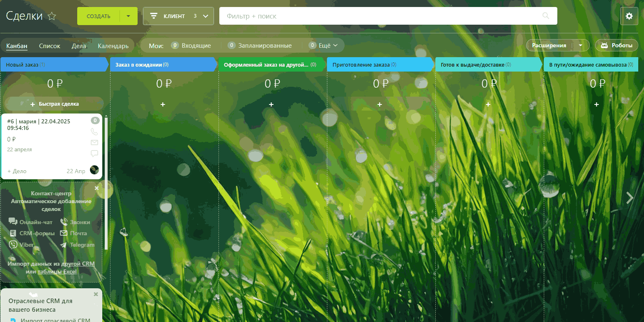
Task: Click the '22 апреля' date on deal #6
Action: [19, 150]
